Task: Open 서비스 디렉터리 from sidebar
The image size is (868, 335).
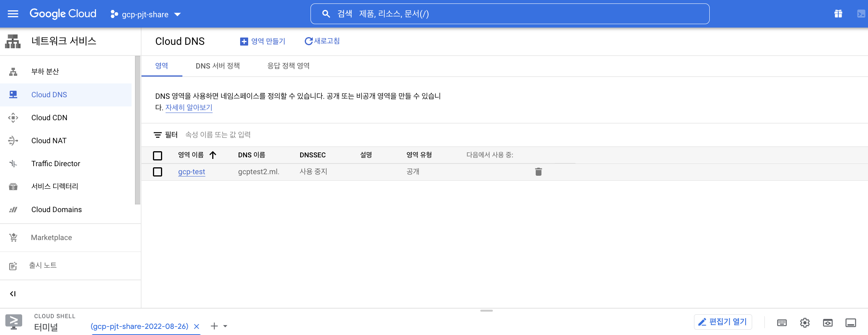Action: click(66, 186)
